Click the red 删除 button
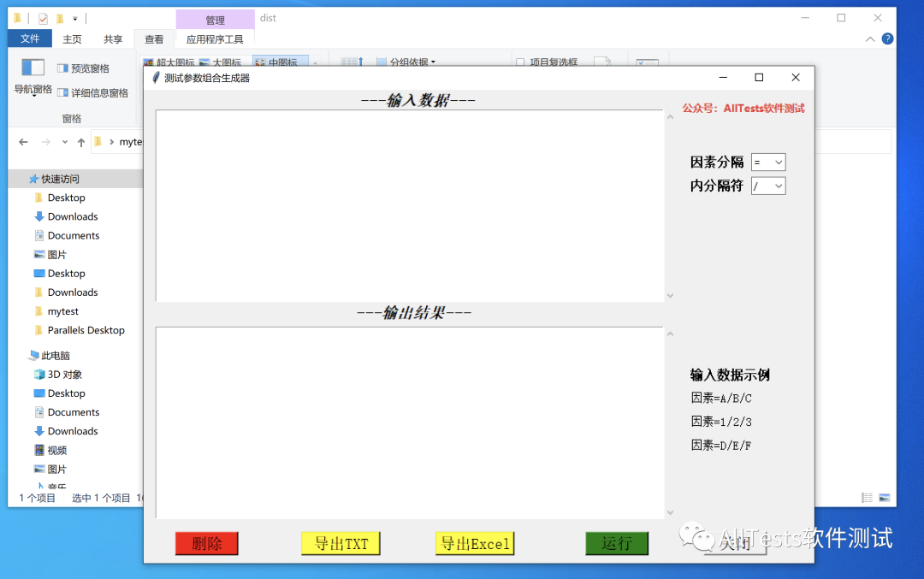The image size is (924, 579). coord(207,544)
